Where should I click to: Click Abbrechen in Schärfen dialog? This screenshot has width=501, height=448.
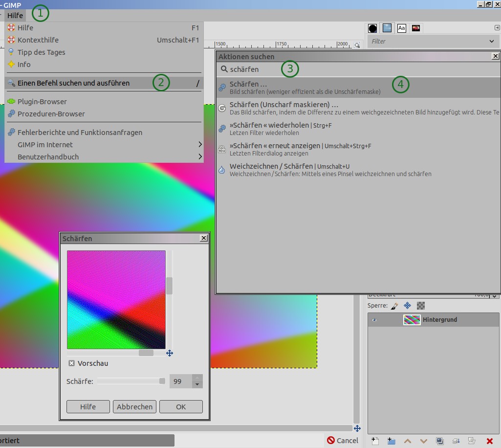(x=134, y=406)
